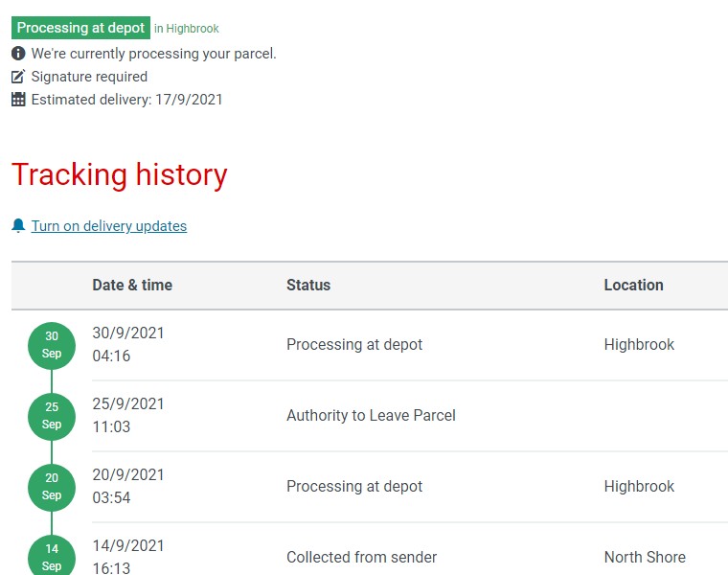
Task: Open the Turn on delivery updates link
Action: pos(108,226)
